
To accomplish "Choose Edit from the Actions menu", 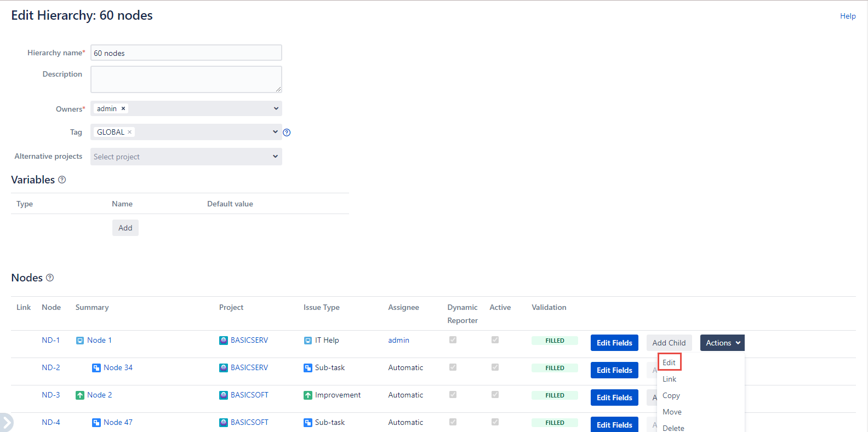I will pyautogui.click(x=669, y=362).
